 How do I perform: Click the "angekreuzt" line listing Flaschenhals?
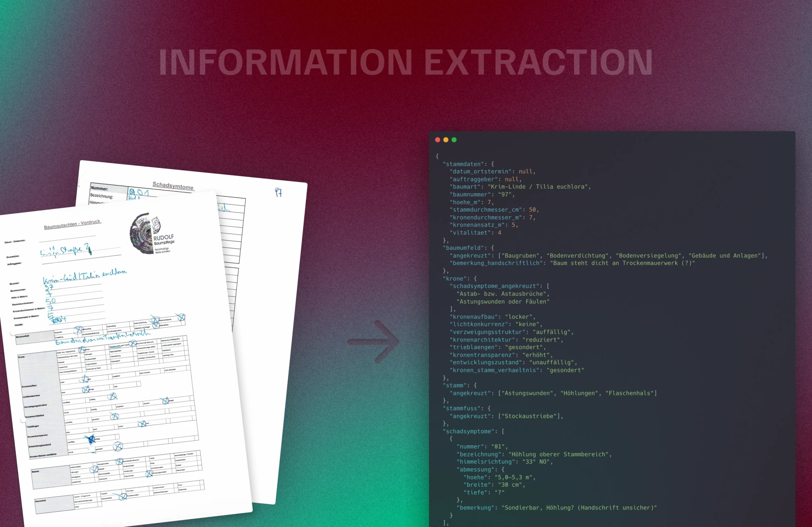[x=553, y=393]
